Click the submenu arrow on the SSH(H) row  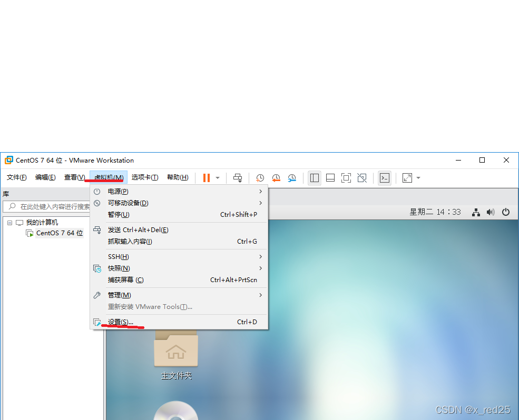click(261, 257)
